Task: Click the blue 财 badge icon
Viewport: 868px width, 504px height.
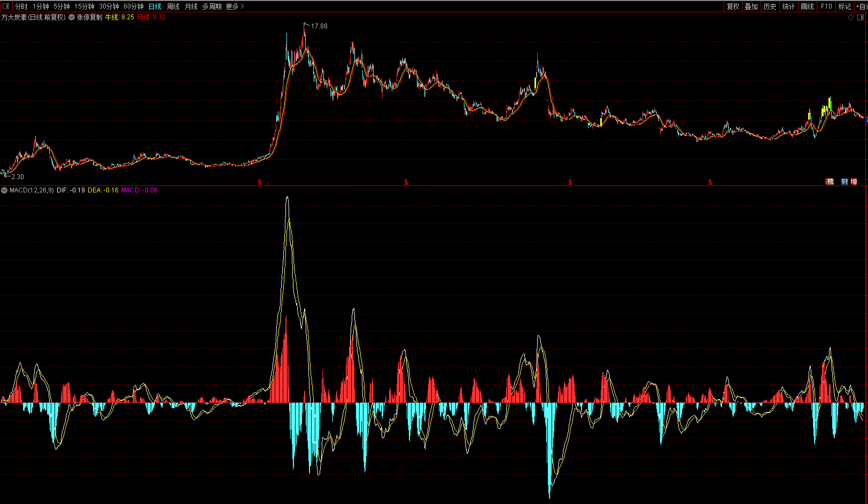Action: pyautogui.click(x=844, y=182)
